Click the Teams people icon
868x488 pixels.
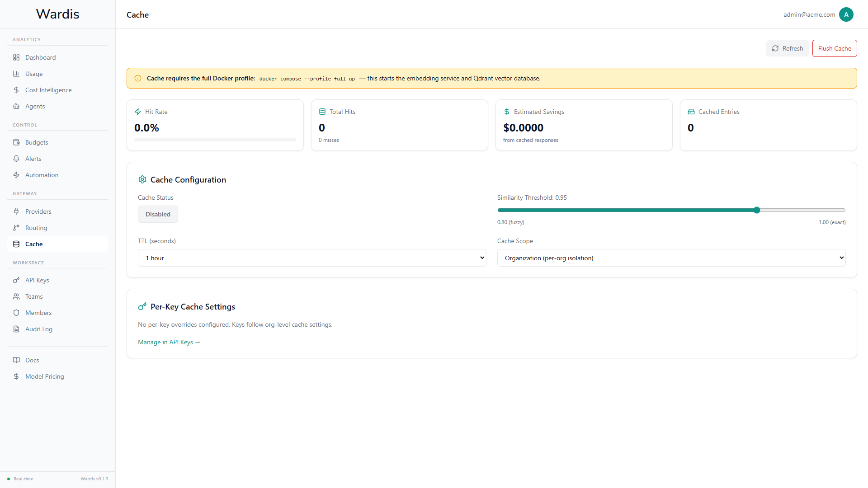pyautogui.click(x=16, y=296)
